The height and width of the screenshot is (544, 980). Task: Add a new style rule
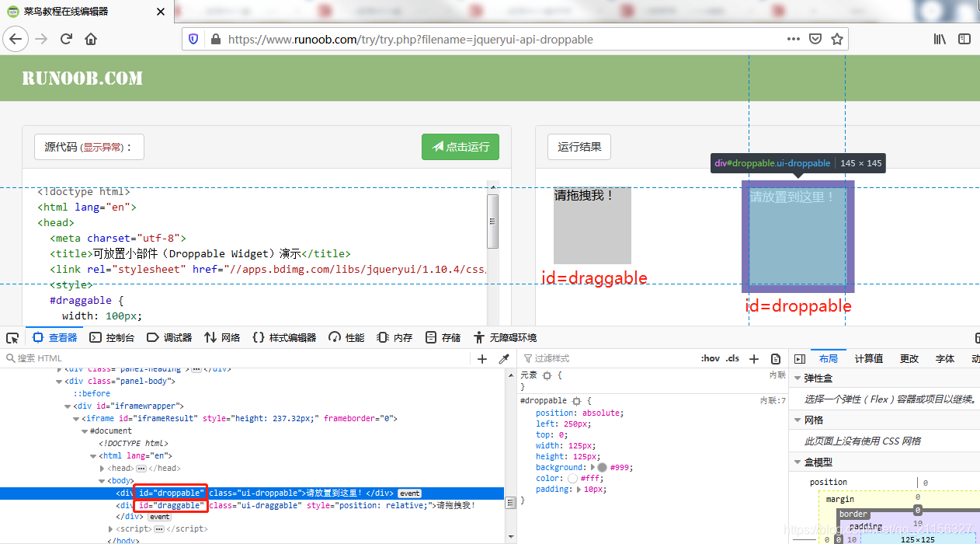click(x=753, y=358)
